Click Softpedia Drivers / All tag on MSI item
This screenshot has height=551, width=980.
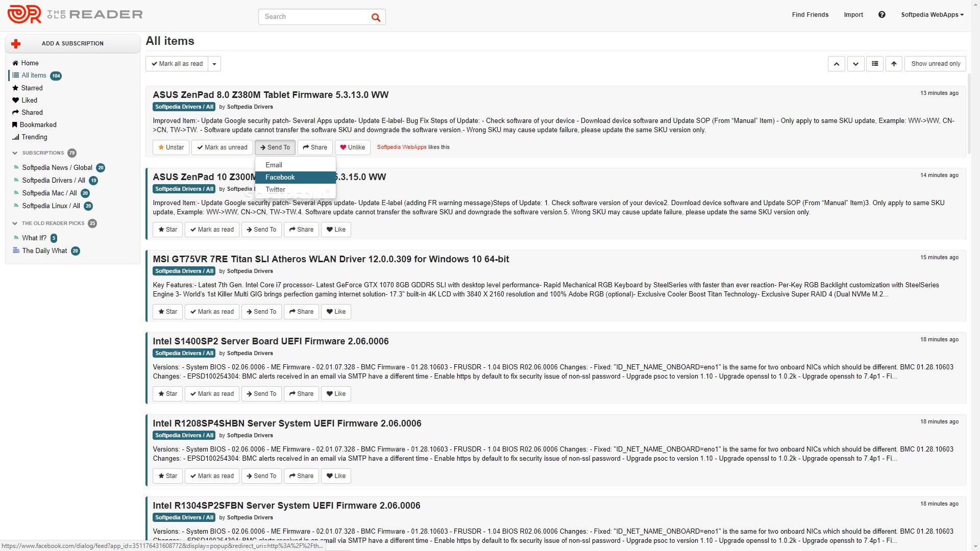[x=184, y=271]
